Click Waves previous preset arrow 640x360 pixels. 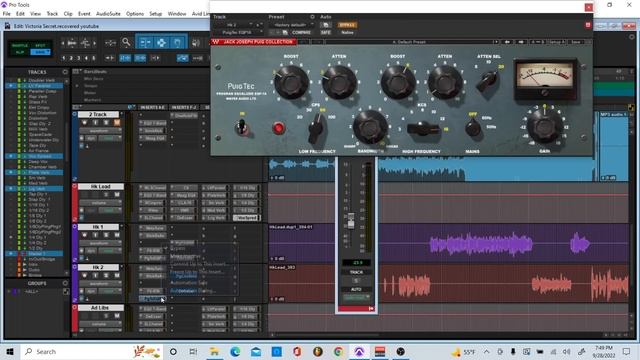507,42
